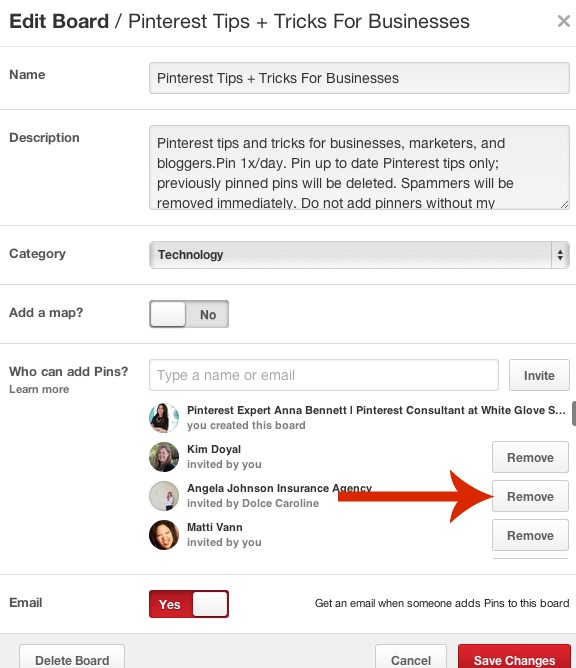Save Changes to the board
The image size is (576, 668).
coord(514,657)
